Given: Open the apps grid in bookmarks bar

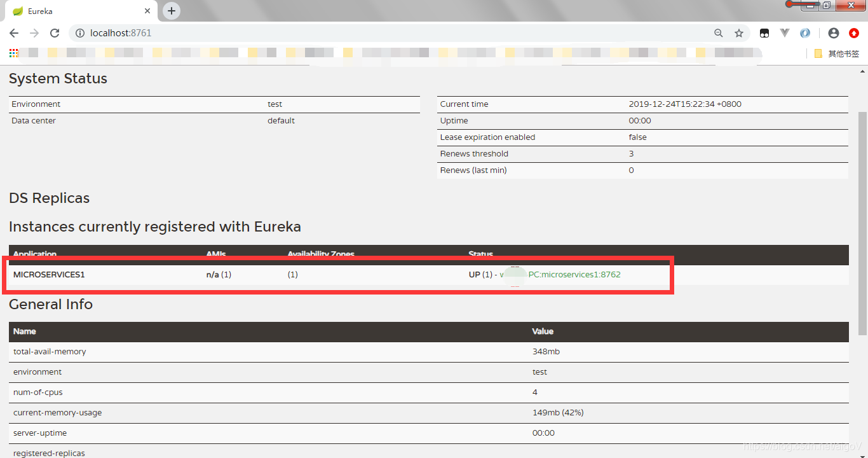Looking at the screenshot, I should click(x=14, y=53).
